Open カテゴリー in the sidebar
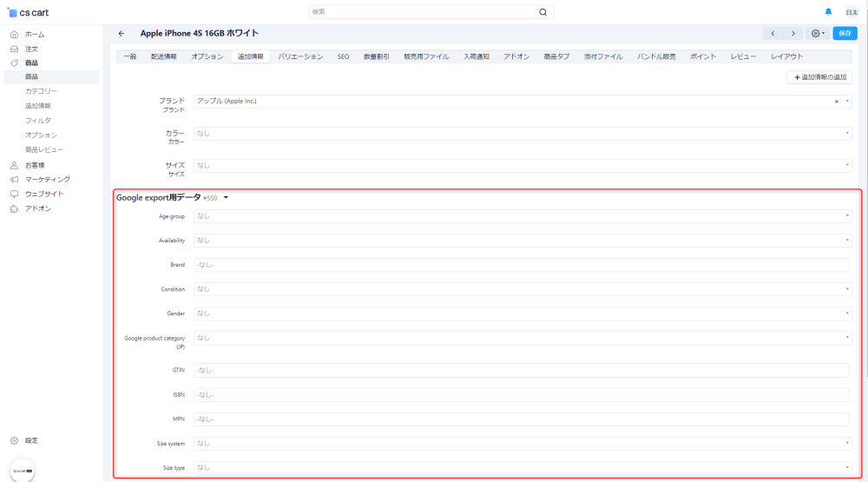 [x=41, y=91]
